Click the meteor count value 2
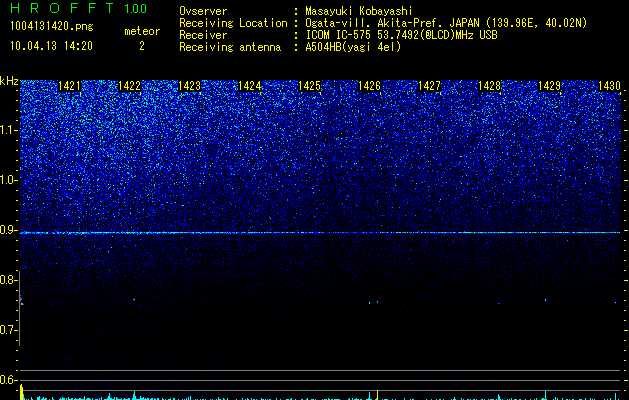 (x=142, y=47)
